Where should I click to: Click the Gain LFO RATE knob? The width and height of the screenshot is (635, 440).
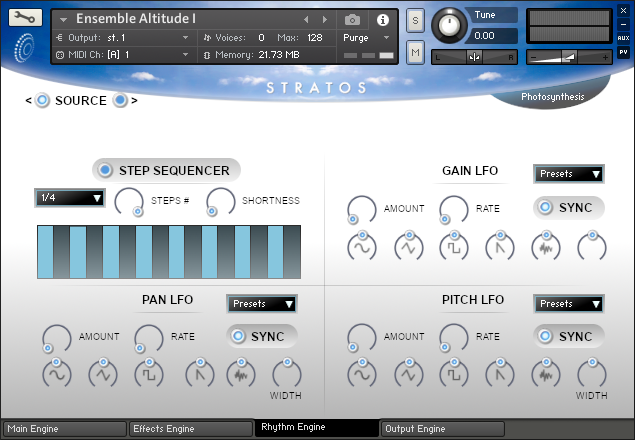(x=454, y=209)
